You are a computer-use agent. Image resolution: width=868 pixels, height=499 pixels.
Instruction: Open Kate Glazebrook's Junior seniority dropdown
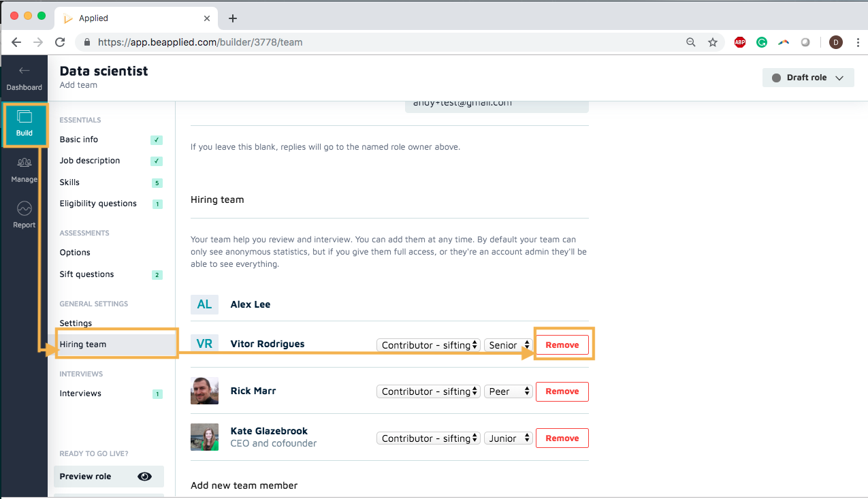pos(508,438)
